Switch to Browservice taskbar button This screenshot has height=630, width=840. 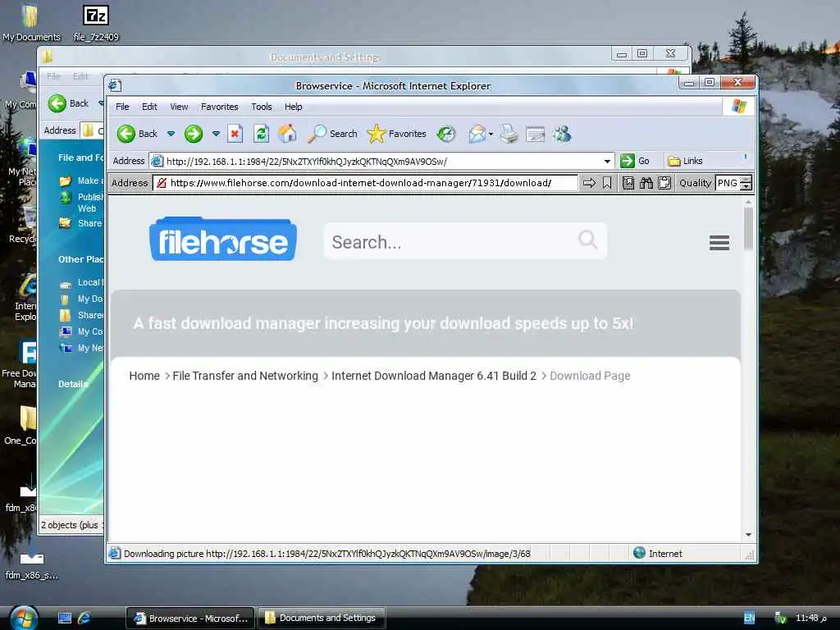click(x=190, y=619)
